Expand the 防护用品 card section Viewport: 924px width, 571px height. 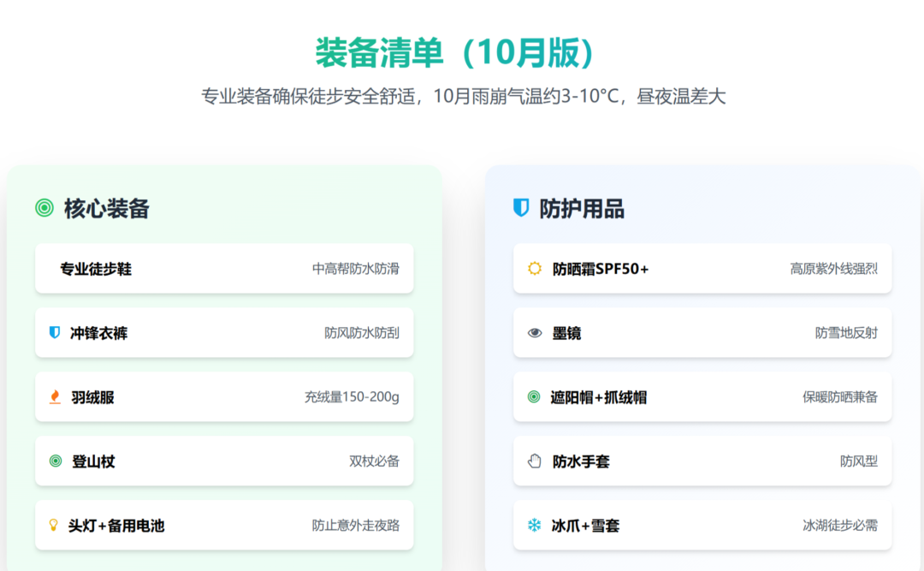tap(586, 208)
